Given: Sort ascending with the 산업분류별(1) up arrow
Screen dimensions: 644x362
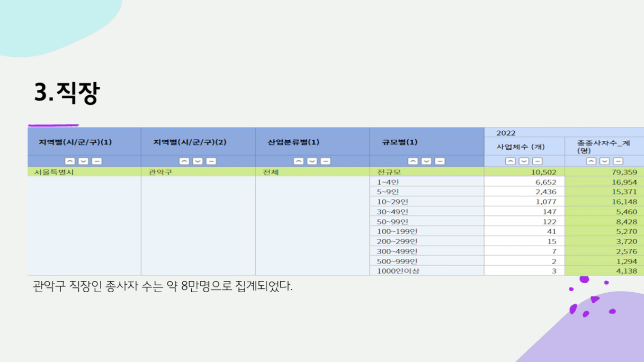Looking at the screenshot, I should pos(299,161).
